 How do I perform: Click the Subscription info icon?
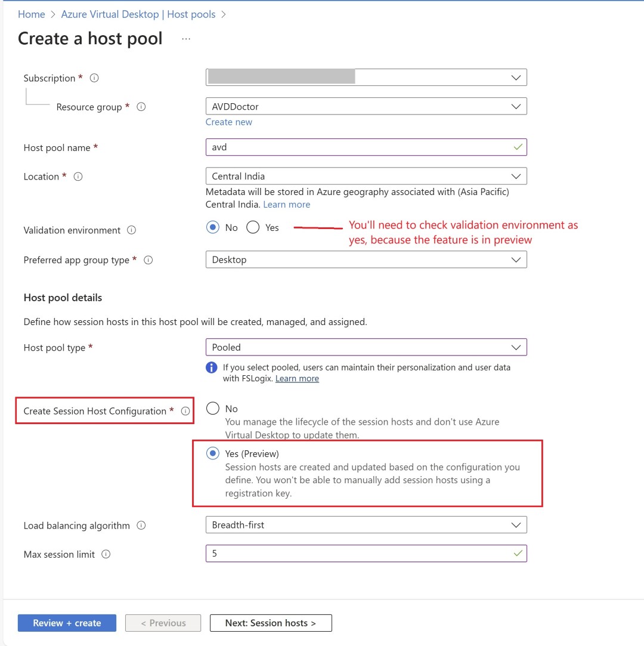(94, 78)
